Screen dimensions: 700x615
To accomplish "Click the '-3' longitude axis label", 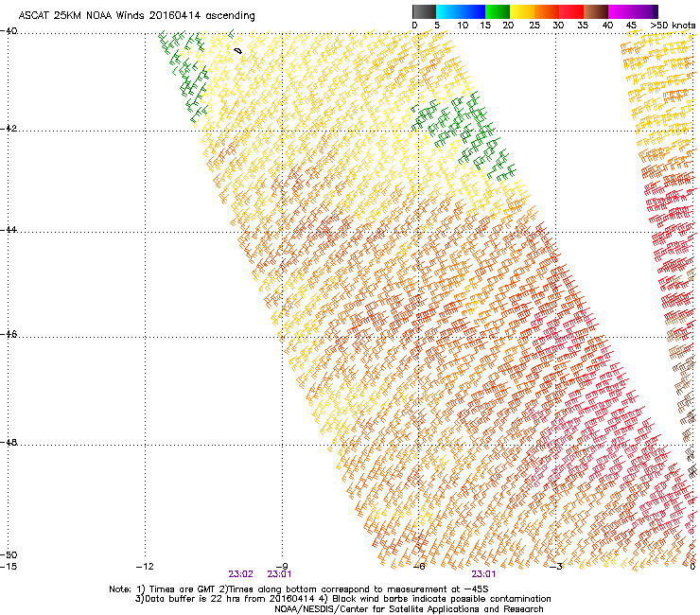I will click(x=556, y=567).
